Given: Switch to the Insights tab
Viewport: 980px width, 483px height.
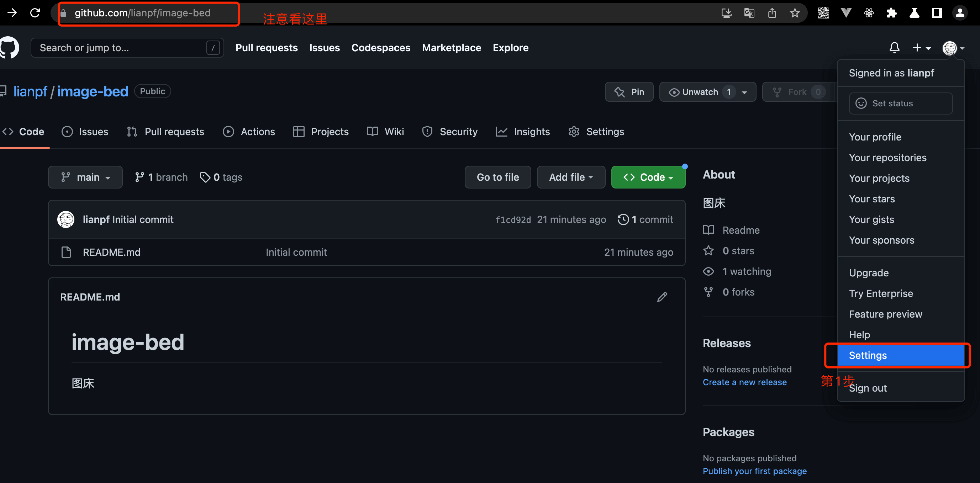Looking at the screenshot, I should [x=523, y=132].
